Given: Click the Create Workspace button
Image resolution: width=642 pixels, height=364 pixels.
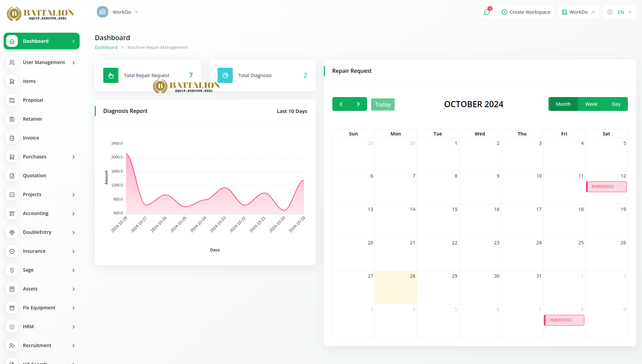Looking at the screenshot, I should point(526,12).
